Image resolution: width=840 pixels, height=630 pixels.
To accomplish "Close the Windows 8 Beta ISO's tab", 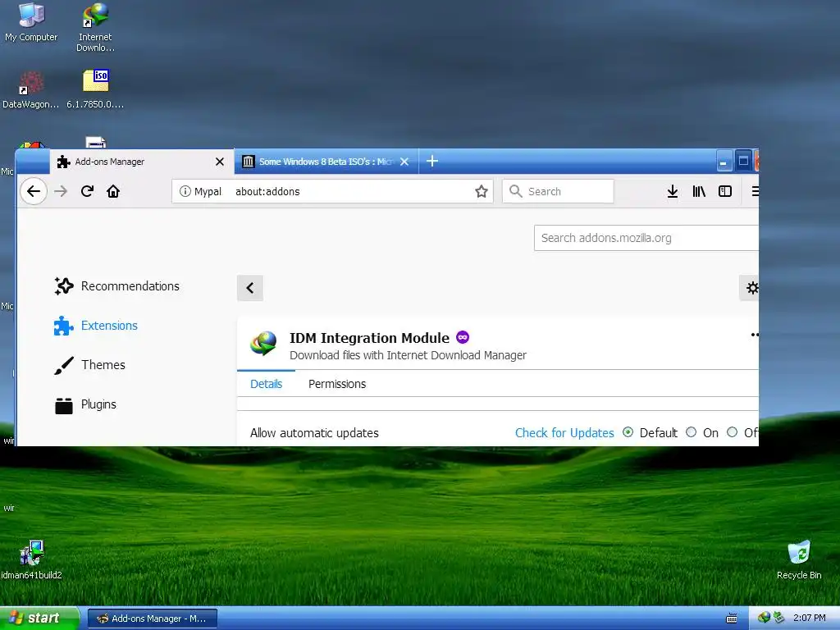I will point(404,162).
